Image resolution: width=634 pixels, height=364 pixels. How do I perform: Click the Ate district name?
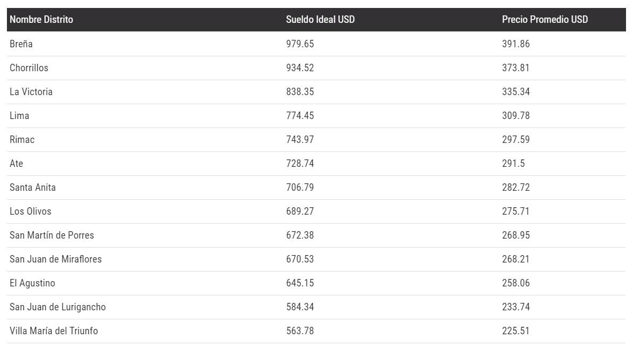click(x=16, y=164)
